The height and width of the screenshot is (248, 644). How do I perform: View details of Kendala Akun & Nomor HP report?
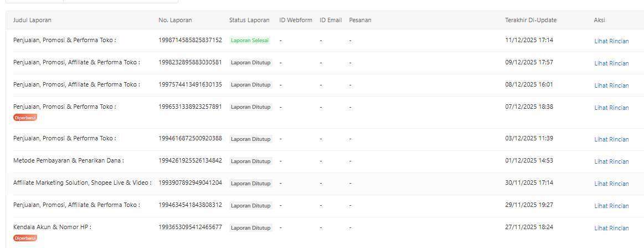tap(611, 228)
